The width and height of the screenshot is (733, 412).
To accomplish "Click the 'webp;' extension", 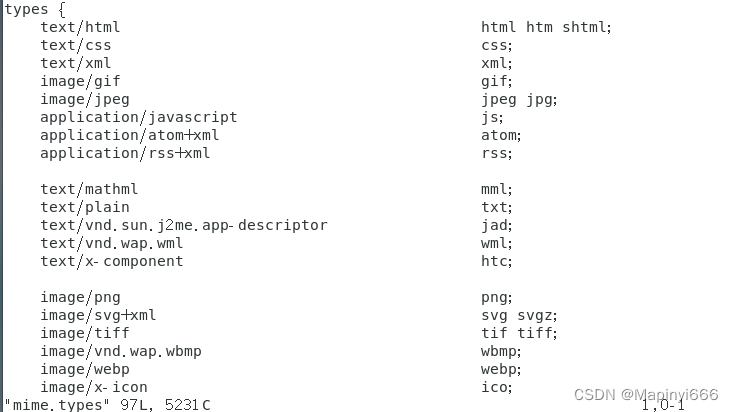I will coord(501,369).
